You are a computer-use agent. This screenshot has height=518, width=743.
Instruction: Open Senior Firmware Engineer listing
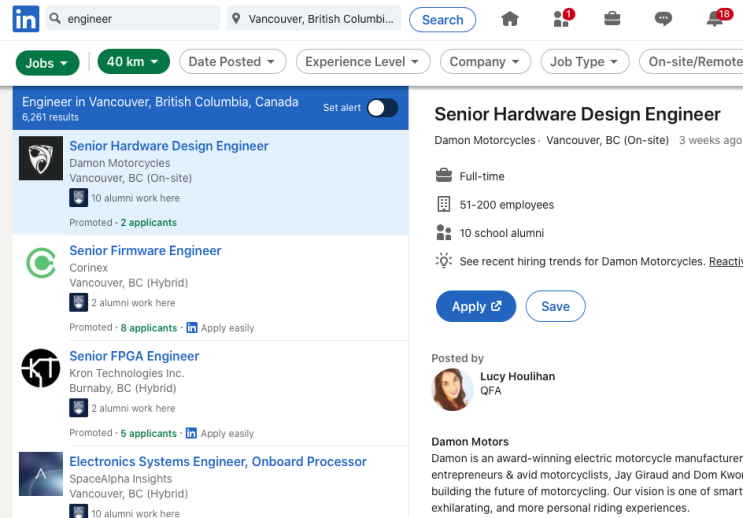pos(145,251)
